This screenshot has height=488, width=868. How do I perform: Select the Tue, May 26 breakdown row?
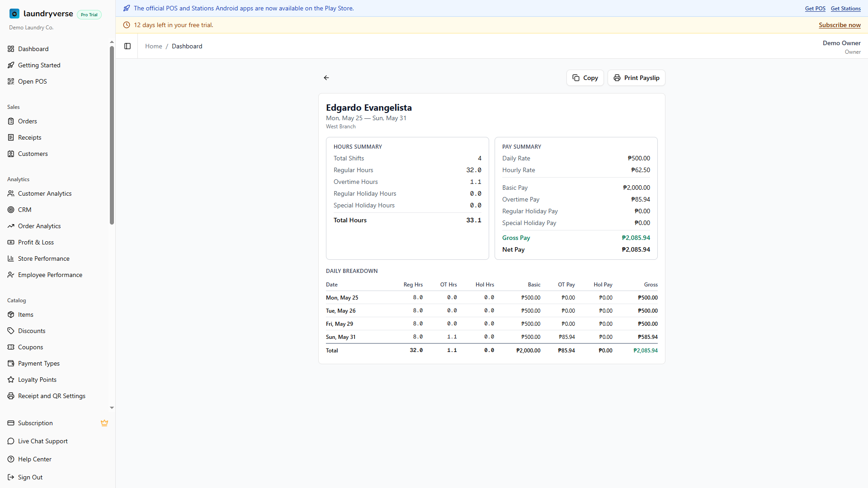click(x=491, y=311)
